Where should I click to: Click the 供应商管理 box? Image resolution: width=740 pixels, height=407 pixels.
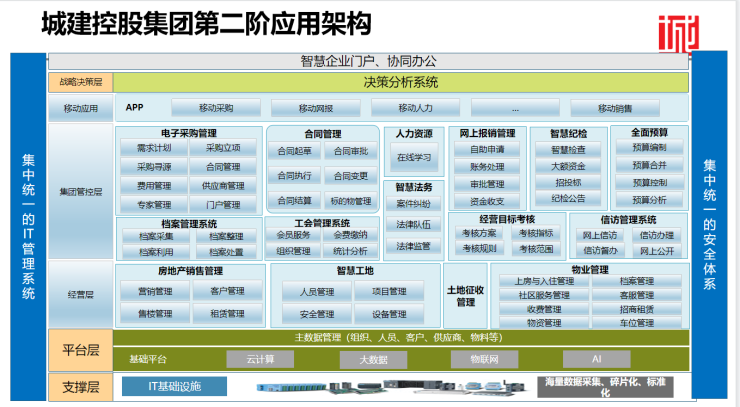pos(223,186)
